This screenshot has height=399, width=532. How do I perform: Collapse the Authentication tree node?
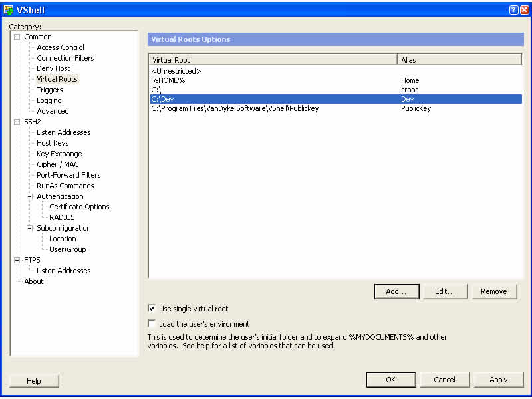click(29, 196)
